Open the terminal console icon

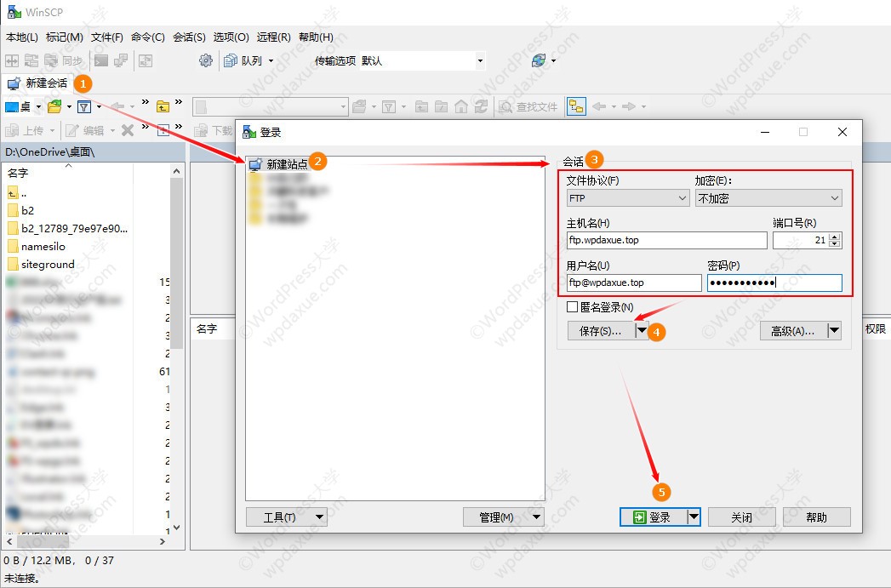[x=101, y=60]
